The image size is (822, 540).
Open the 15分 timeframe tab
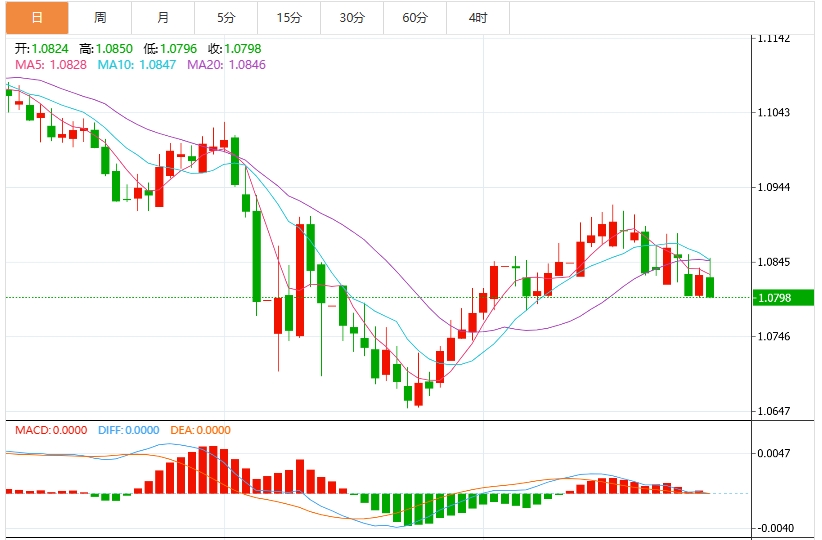tap(289, 18)
